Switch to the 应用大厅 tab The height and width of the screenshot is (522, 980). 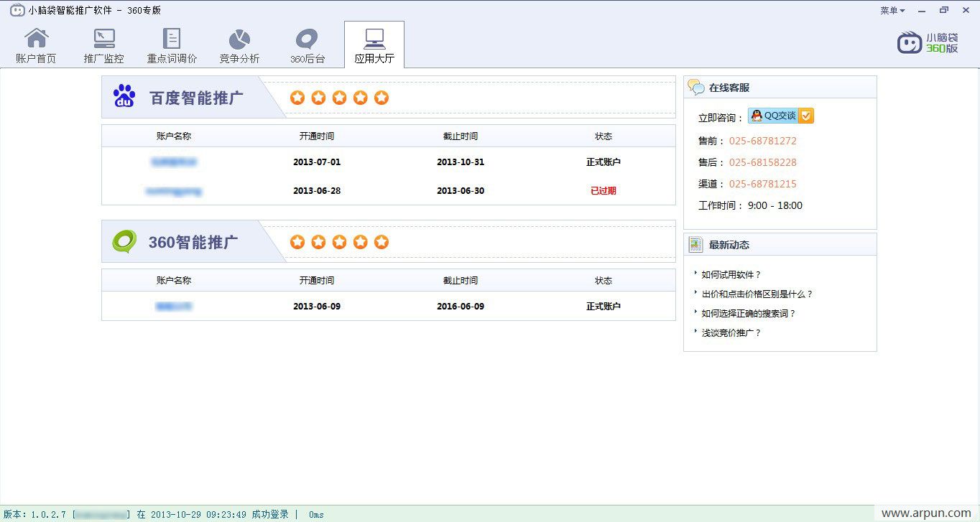click(374, 45)
